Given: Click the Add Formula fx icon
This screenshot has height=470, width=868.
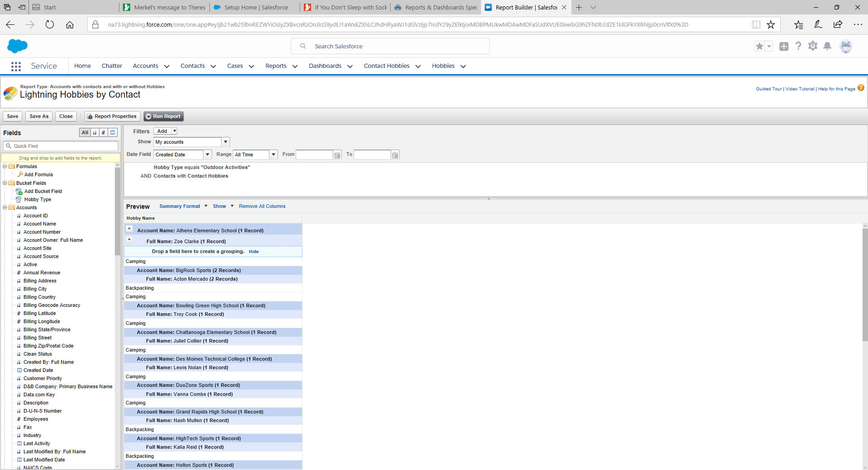Looking at the screenshot, I should (x=20, y=174).
